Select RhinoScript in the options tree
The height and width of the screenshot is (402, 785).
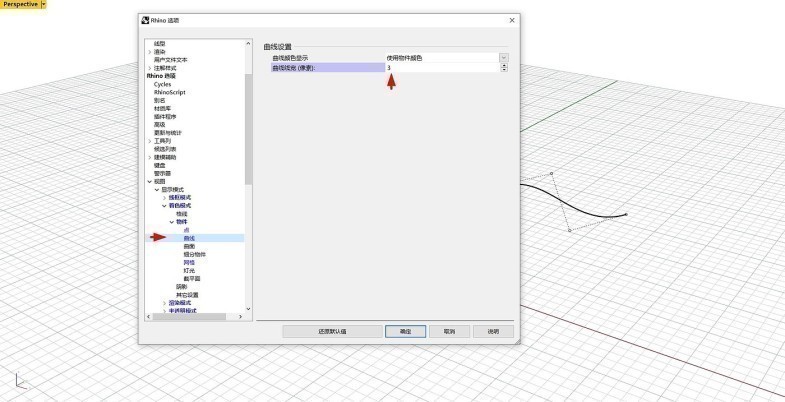point(170,92)
